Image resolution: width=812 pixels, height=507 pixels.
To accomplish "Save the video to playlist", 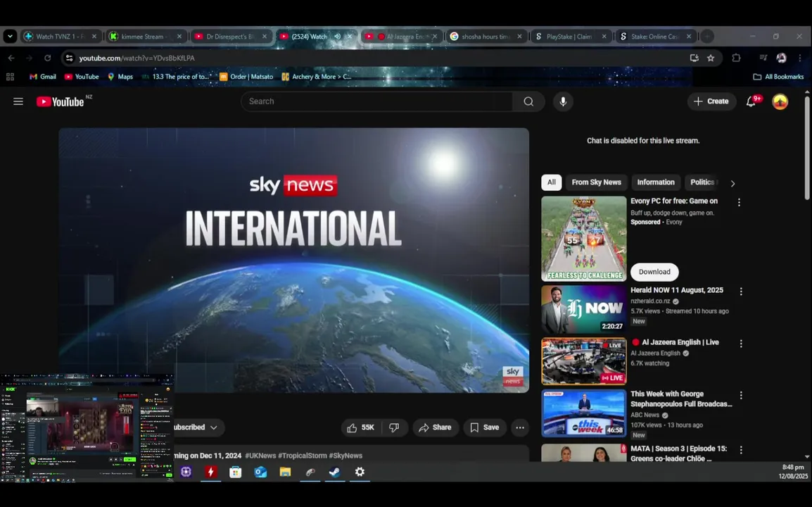I will tap(485, 427).
